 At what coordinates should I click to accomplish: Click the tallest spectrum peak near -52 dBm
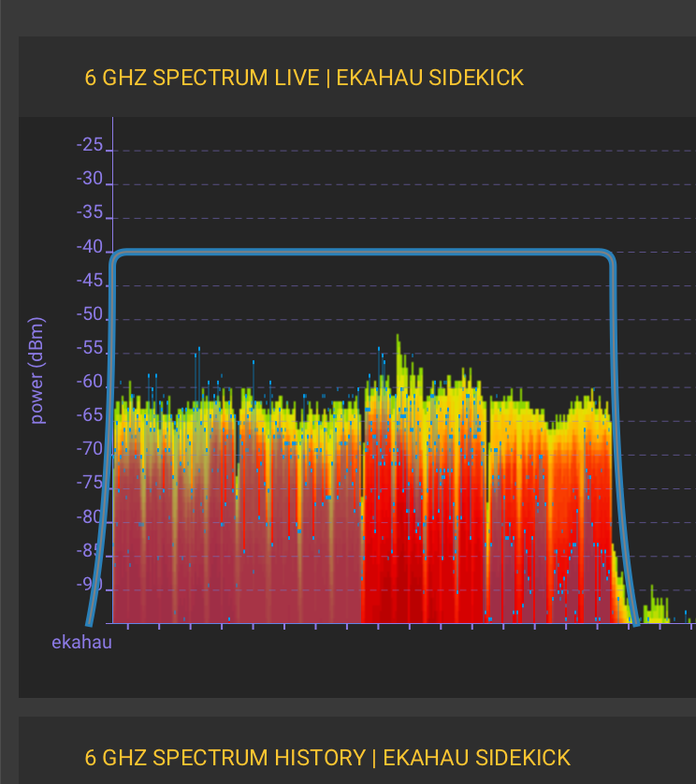click(x=398, y=339)
